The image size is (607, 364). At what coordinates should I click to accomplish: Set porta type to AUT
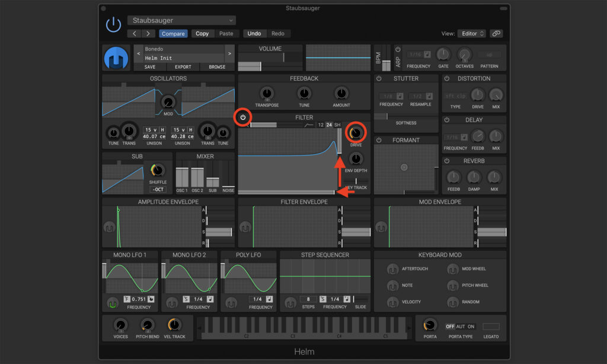point(460,327)
